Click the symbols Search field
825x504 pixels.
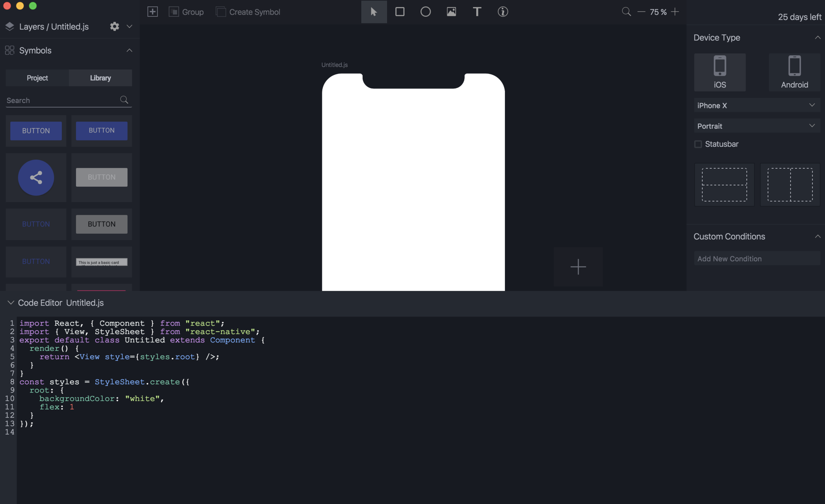[62, 100]
